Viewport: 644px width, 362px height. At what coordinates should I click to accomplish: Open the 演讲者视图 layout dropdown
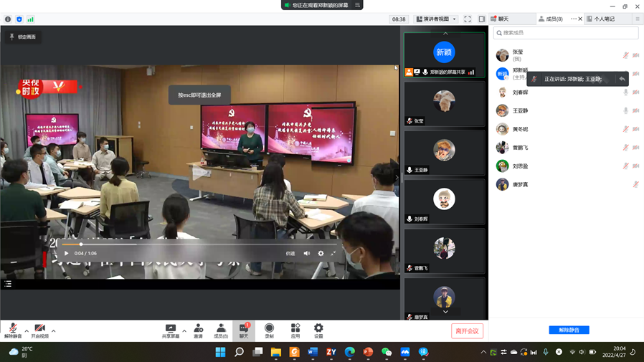(x=436, y=19)
